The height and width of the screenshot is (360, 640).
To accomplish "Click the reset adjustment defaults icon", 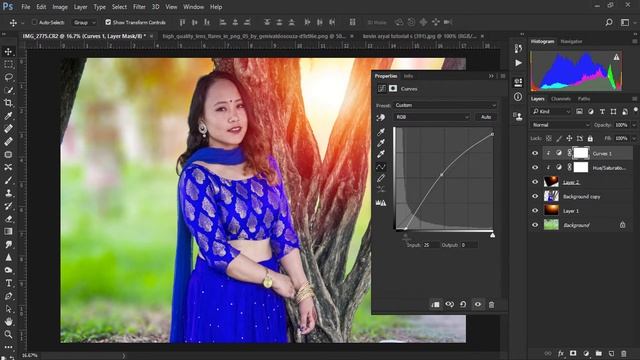I will pyautogui.click(x=463, y=304).
